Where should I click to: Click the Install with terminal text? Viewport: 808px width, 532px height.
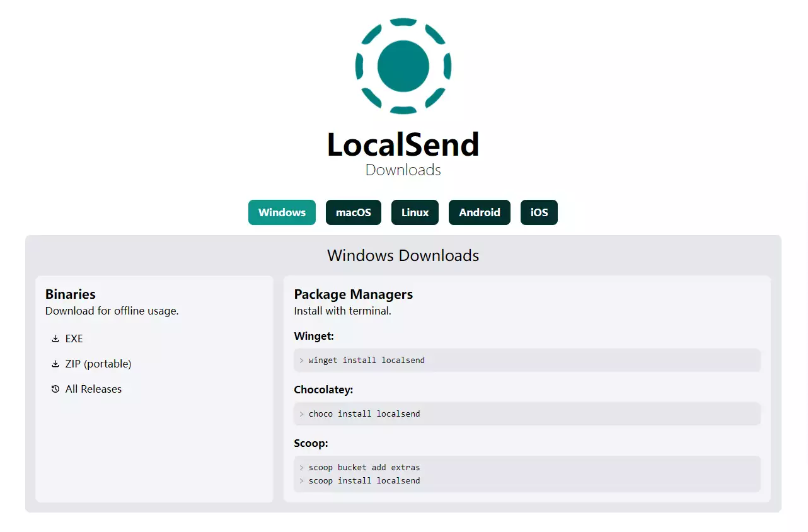point(343,311)
